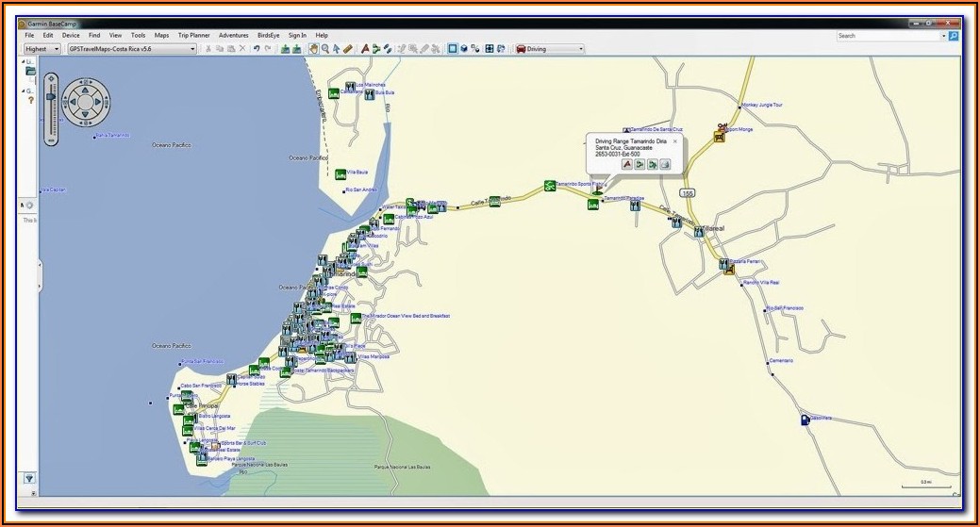Toggle the 2D map view button
Screen dimensions: 980x527
tap(453, 49)
